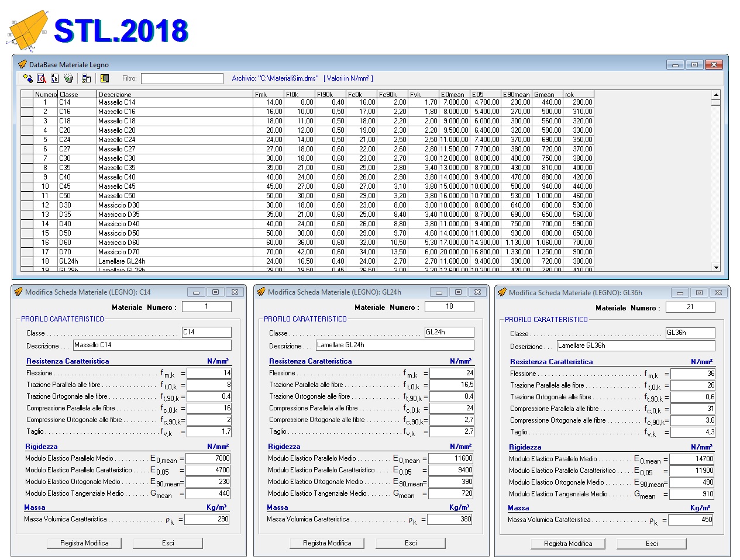Select the Lamellare GL24h table row
The height and width of the screenshot is (560, 740).
coord(307,261)
